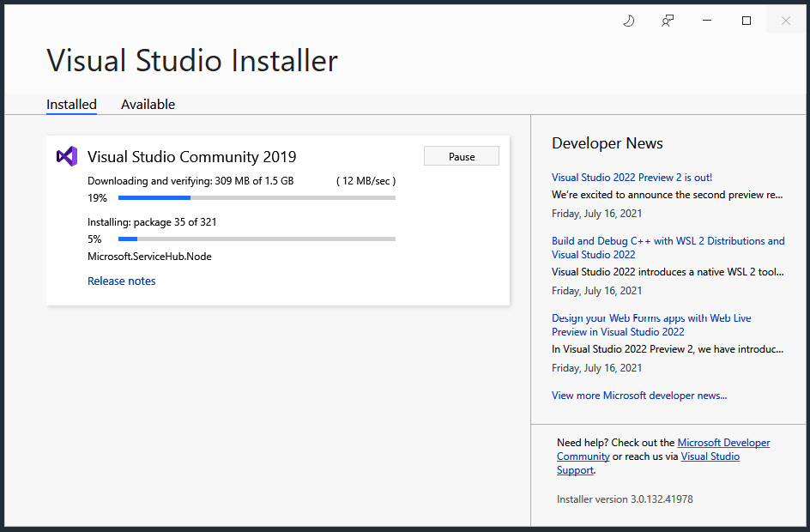Screen dimensions: 810x532
Task: Click the 19% download percentage label
Action: [97, 198]
